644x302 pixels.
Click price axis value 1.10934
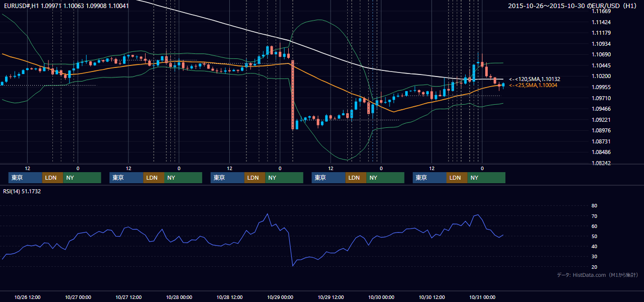click(601, 44)
